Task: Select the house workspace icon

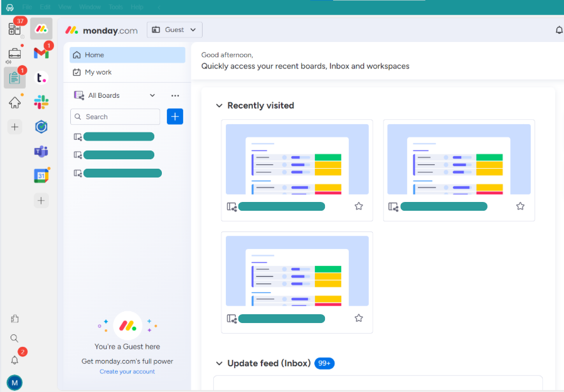Action: pyautogui.click(x=14, y=102)
